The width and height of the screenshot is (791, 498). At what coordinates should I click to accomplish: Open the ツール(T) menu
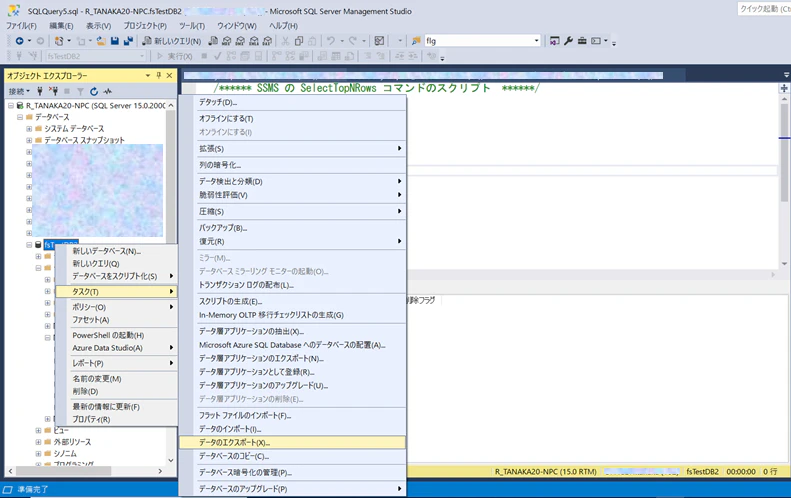(x=192, y=26)
